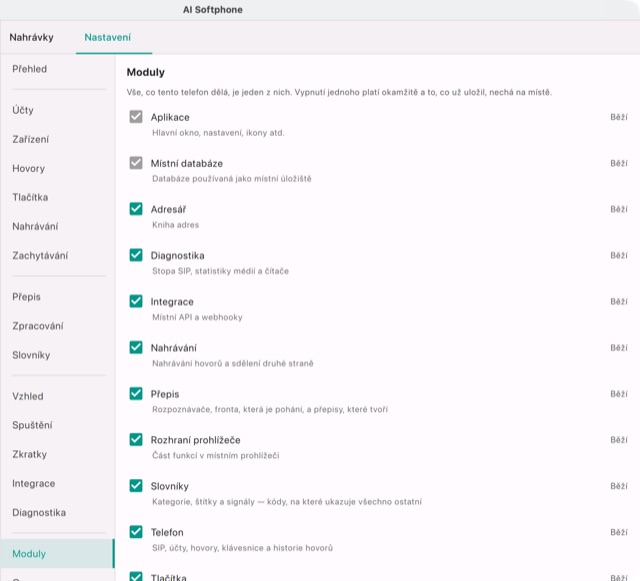Uncheck the Nahrávání module checkbox
Screen dimensions: 640x581
(136, 347)
